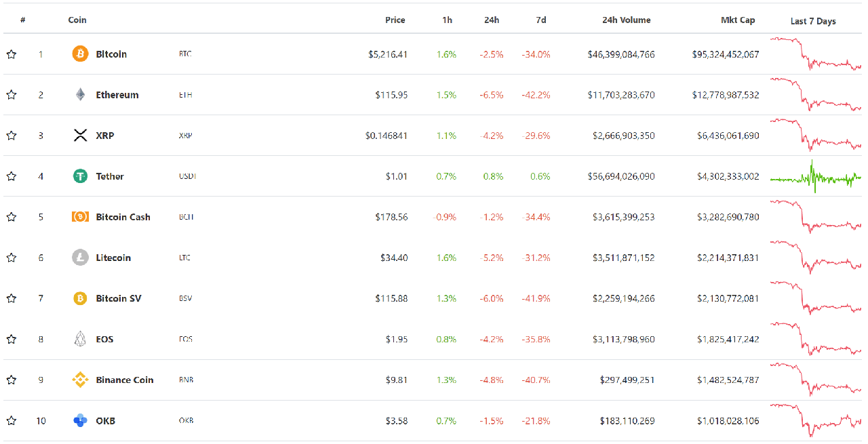Sort by the Price column header
The image size is (868, 444).
coord(395,20)
